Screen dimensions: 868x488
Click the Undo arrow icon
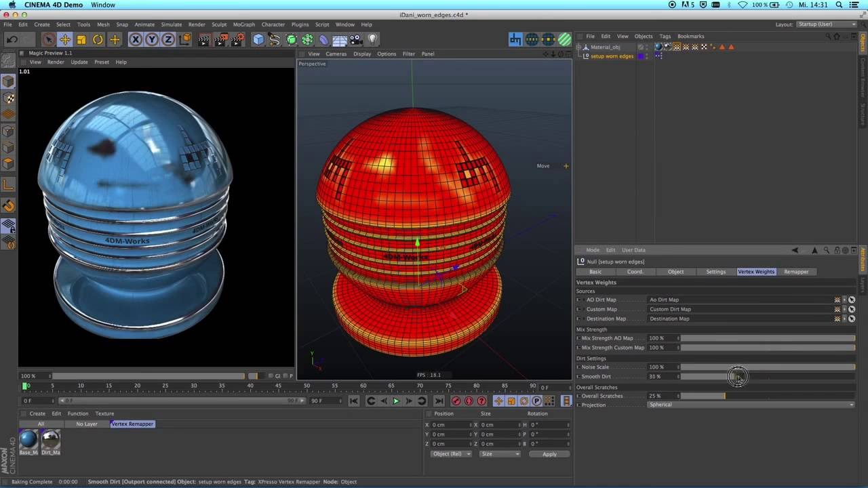(12, 39)
